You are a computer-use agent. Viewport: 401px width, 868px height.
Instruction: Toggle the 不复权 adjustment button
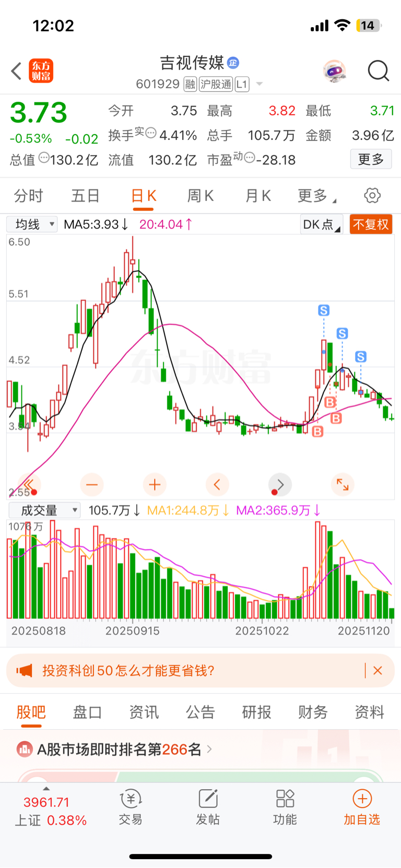(371, 224)
